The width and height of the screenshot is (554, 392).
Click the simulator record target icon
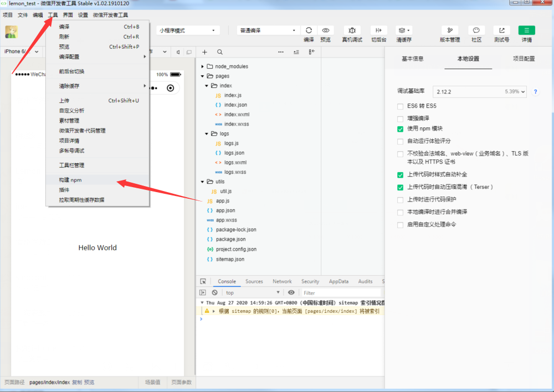click(x=170, y=88)
